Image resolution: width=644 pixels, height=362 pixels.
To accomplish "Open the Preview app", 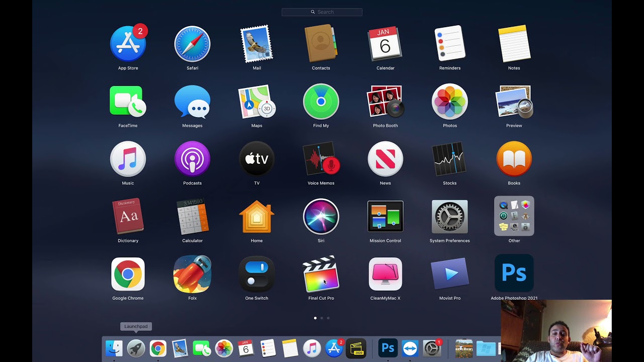I will point(514,102).
